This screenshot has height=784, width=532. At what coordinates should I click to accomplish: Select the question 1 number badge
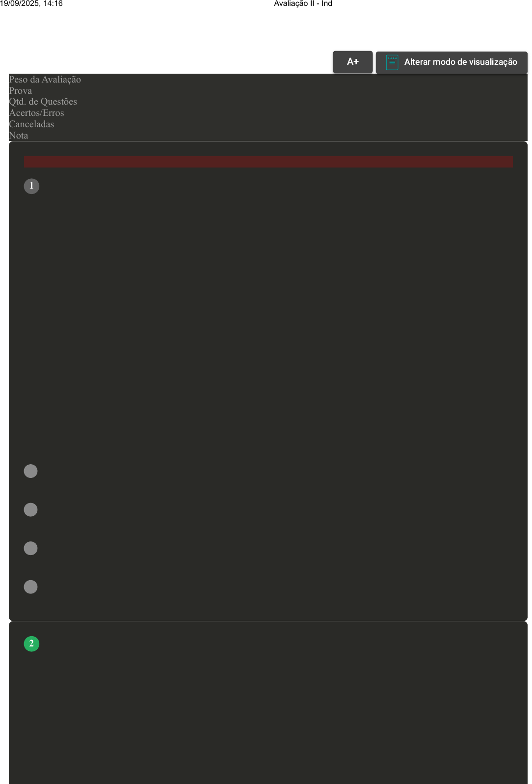(31, 186)
